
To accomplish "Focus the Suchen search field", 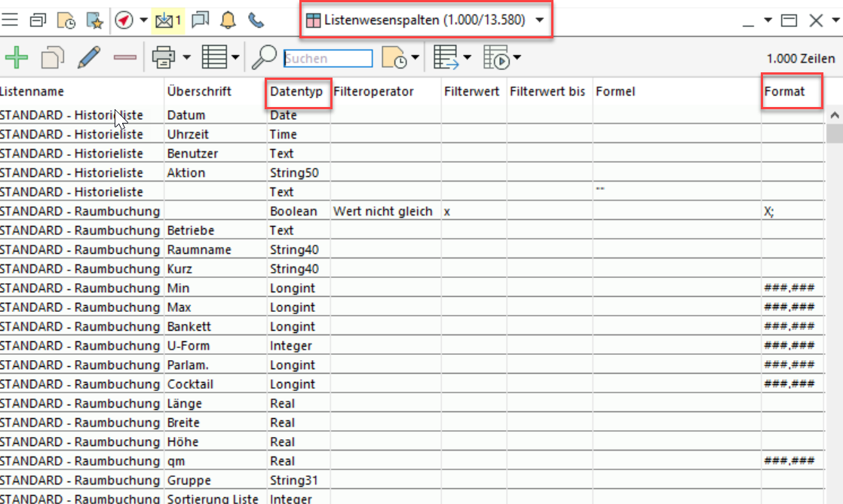I will click(x=327, y=58).
